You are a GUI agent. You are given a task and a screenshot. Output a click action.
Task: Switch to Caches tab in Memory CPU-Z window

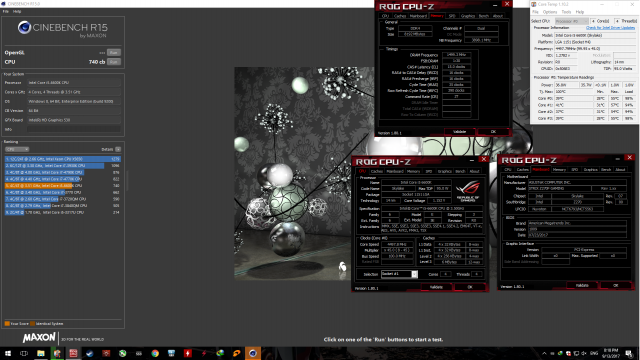[x=400, y=16]
